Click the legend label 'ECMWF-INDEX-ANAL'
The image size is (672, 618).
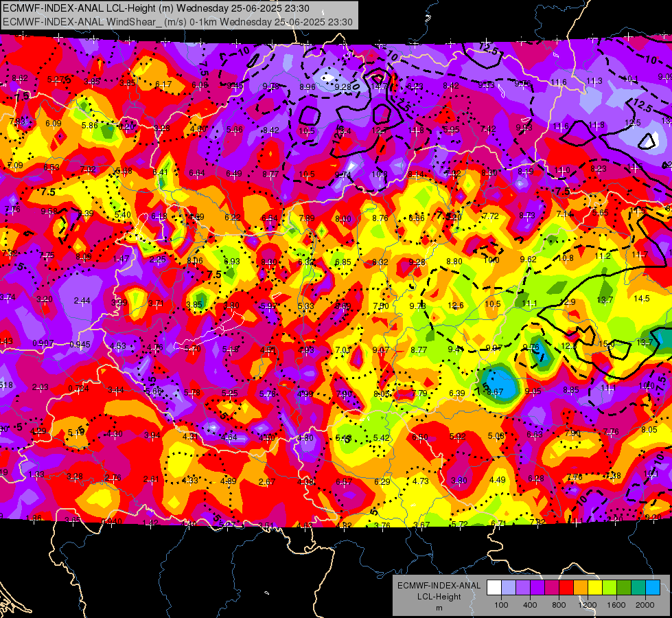(x=439, y=586)
